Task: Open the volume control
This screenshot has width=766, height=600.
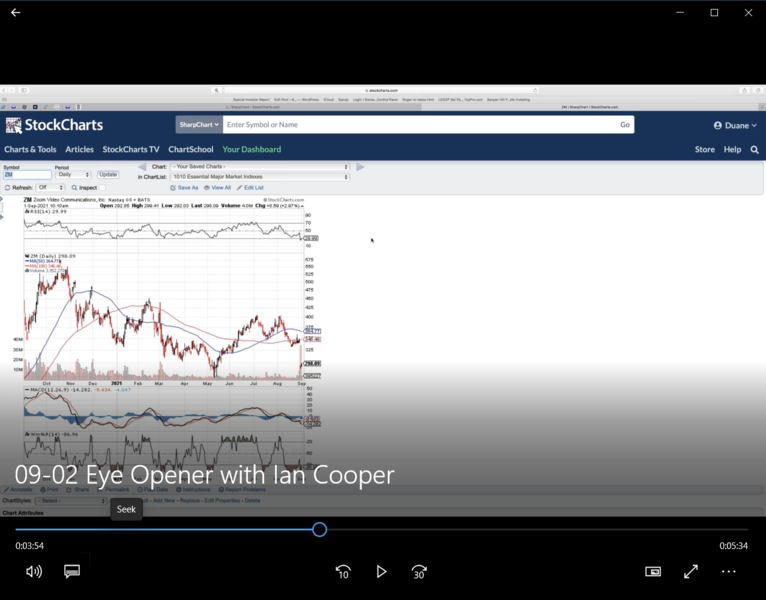Action: coord(34,571)
